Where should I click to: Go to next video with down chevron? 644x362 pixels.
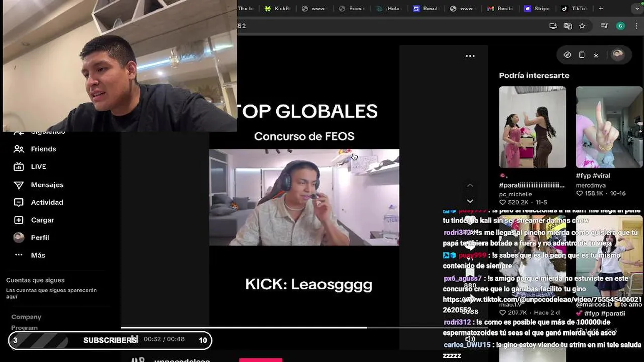(470, 201)
